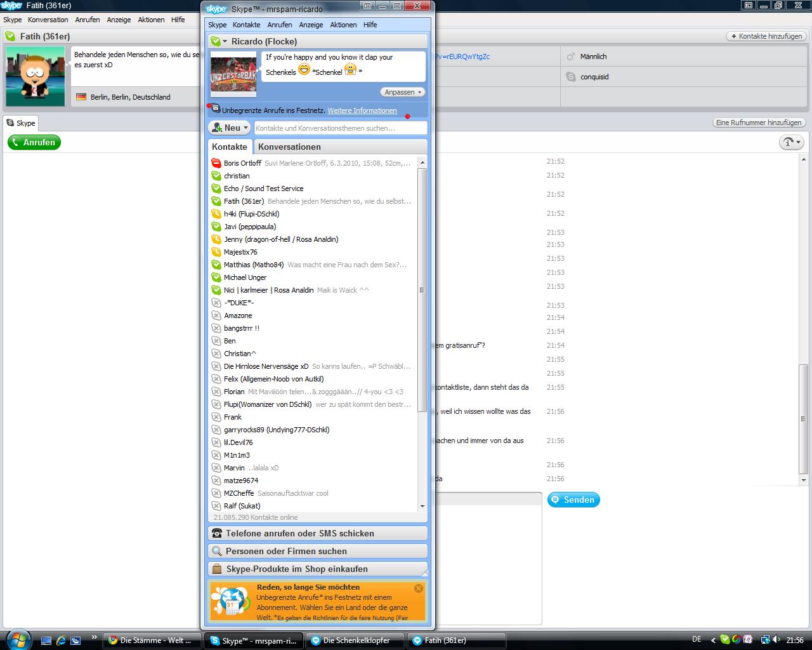Click the green Anrufen call button

pos(34,142)
